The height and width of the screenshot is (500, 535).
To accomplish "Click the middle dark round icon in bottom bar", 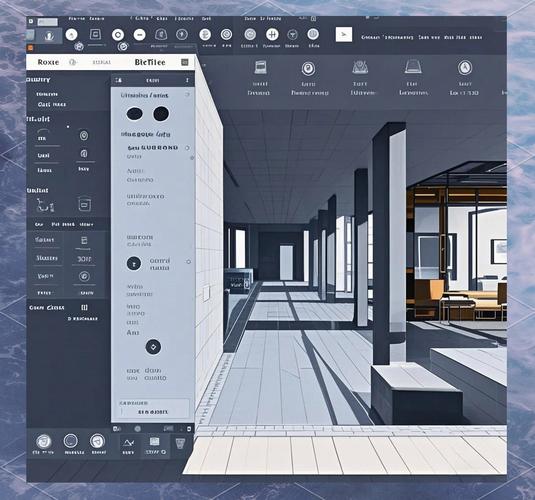I will pyautogui.click(x=71, y=441).
